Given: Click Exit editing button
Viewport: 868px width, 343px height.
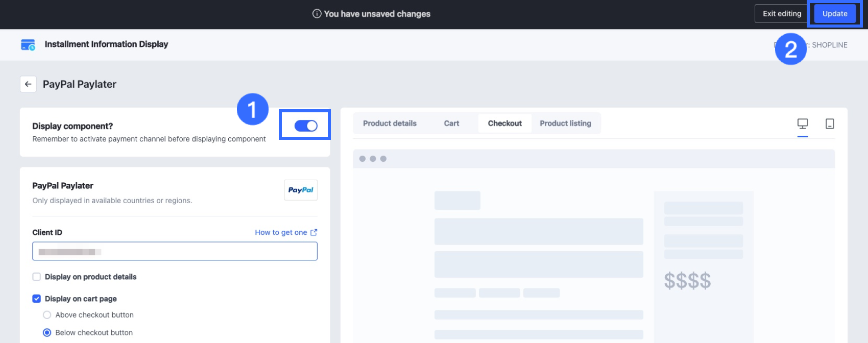Looking at the screenshot, I should pos(782,14).
